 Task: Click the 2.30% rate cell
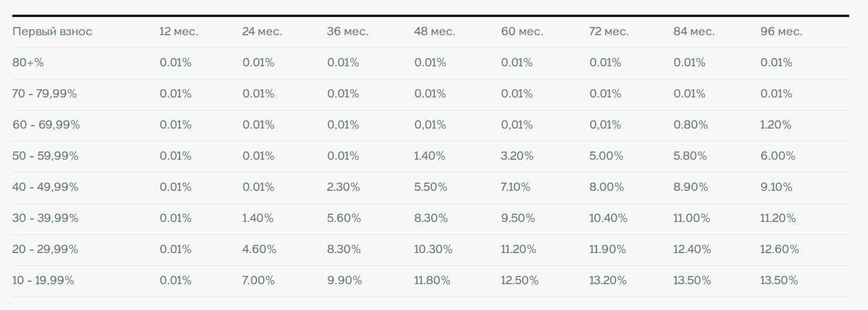pos(343,187)
